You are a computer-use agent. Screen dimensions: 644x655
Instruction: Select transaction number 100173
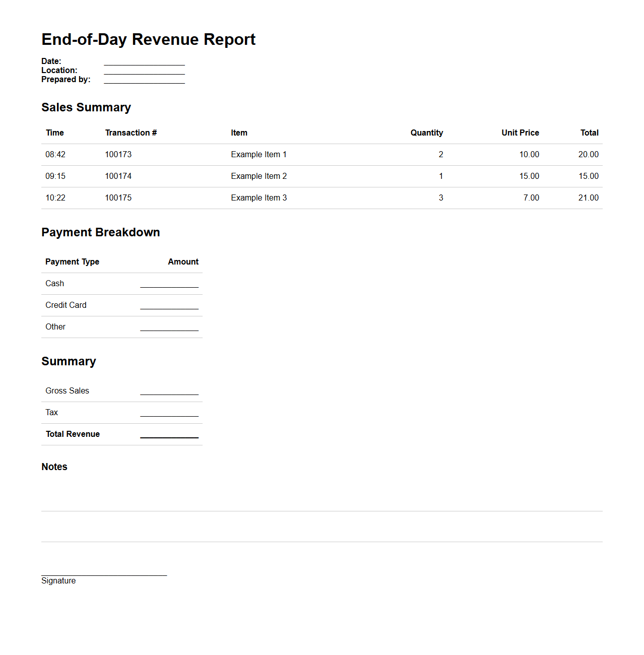pyautogui.click(x=118, y=155)
